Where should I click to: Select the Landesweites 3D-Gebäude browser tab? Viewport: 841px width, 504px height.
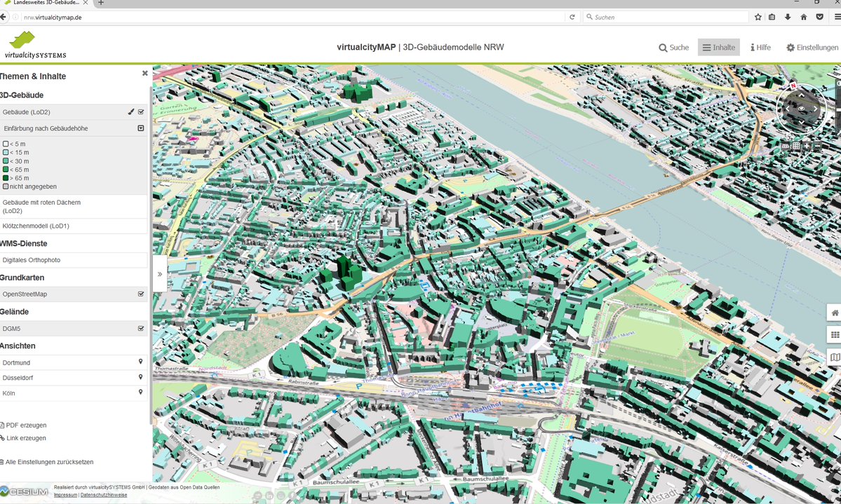pyautogui.click(x=45, y=3)
